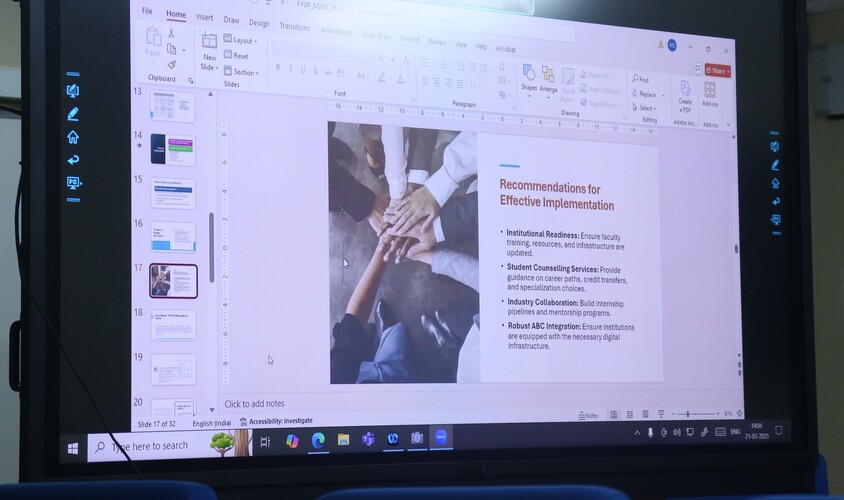
Task: Select slide 16 thumbnail
Action: coord(173,237)
